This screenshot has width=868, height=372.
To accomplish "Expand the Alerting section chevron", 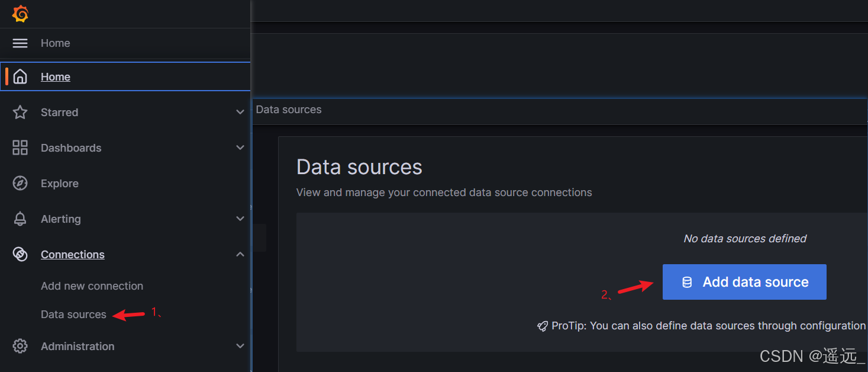I will (x=240, y=219).
